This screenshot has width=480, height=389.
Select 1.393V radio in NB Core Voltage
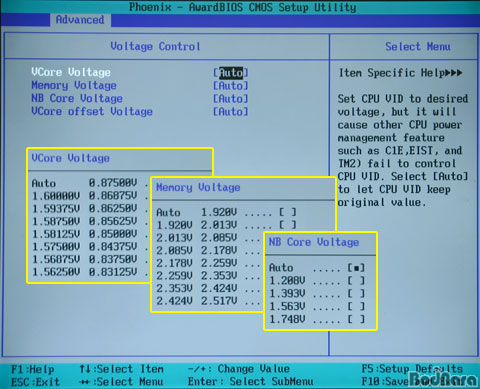356,294
